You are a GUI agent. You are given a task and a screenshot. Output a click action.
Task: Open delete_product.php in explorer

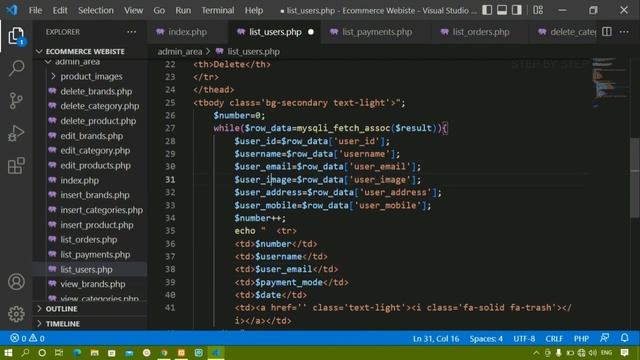[x=98, y=121]
